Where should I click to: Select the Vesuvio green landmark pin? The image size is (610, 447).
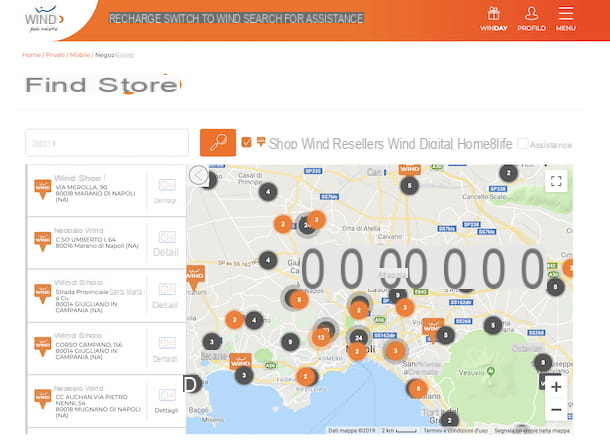pyautogui.click(x=491, y=372)
